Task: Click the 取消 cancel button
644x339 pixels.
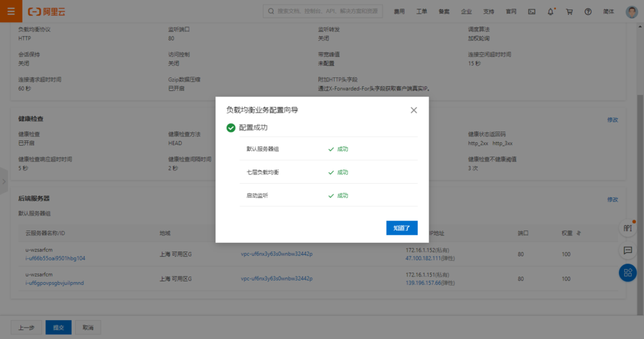Action: [88, 327]
